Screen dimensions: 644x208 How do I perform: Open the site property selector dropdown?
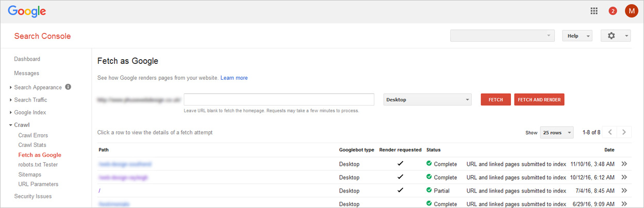click(503, 36)
